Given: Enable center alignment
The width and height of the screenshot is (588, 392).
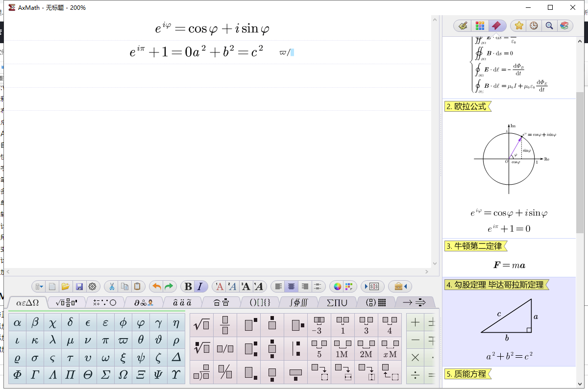Looking at the screenshot, I should click(290, 286).
